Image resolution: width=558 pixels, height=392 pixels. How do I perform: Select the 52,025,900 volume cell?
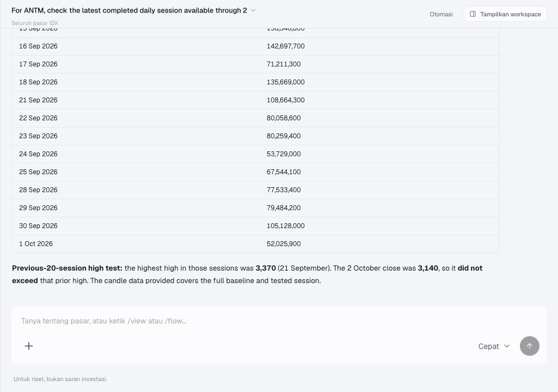tap(284, 244)
